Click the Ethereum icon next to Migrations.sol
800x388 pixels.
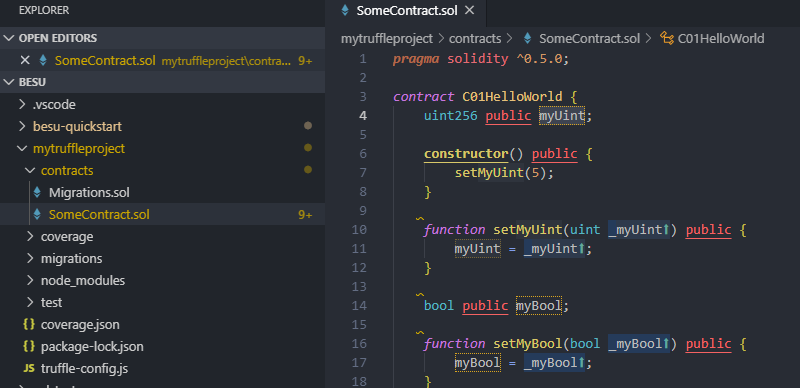[x=37, y=192]
